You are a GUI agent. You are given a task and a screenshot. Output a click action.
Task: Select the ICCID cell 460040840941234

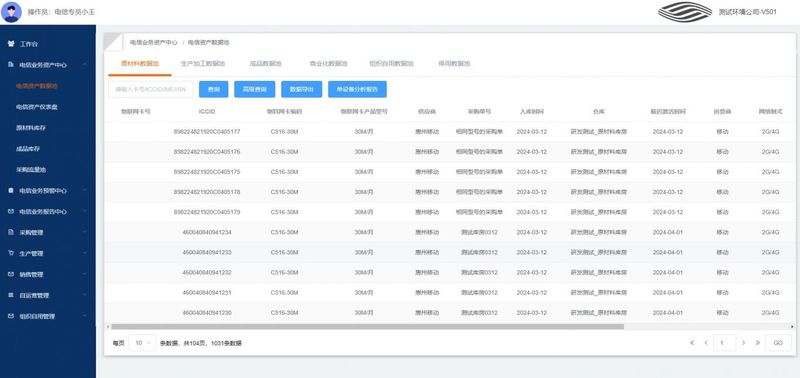207,232
